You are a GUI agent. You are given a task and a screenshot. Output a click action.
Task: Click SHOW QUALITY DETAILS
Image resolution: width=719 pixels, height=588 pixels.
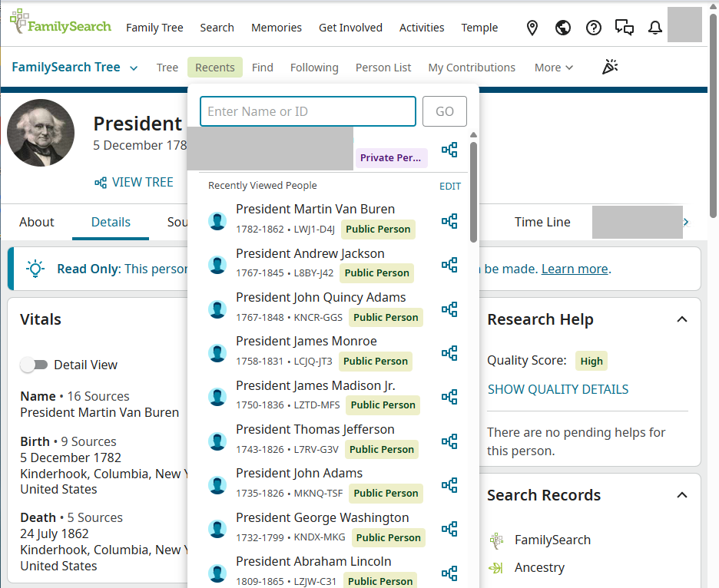[x=558, y=389]
